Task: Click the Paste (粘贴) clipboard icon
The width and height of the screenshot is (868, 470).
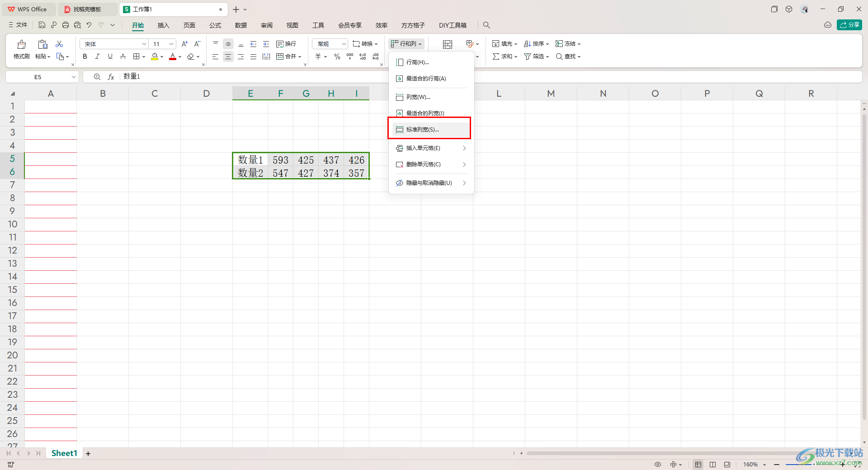Action: point(42,44)
